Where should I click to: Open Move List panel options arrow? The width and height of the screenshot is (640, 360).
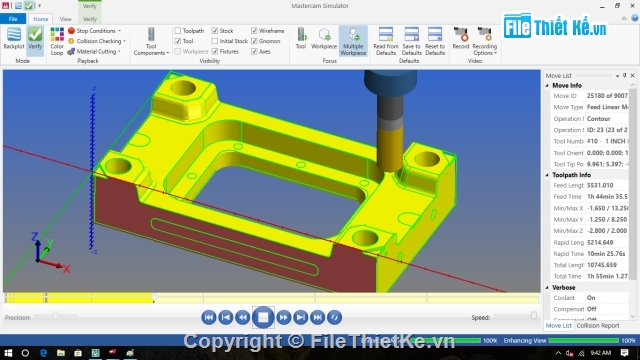(x=617, y=76)
